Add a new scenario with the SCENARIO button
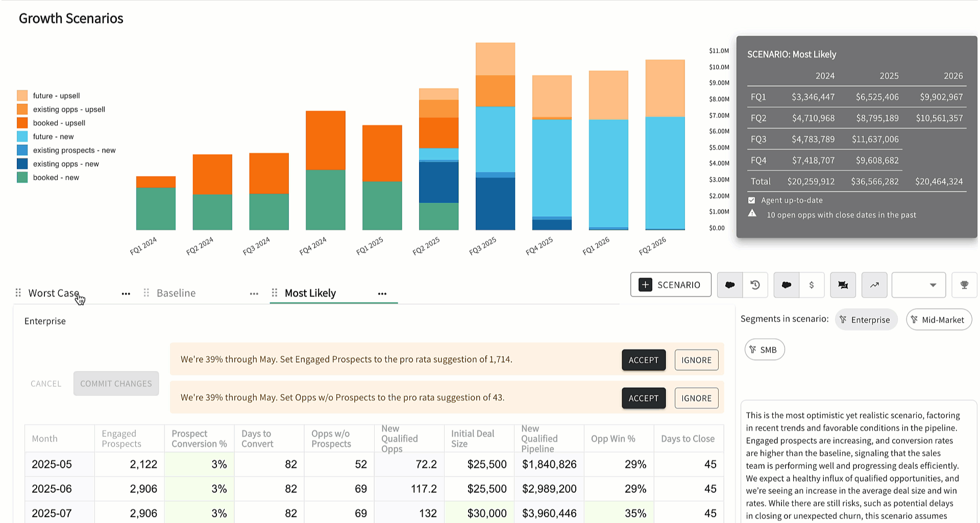Screen dimensions: 980x523 [671, 285]
